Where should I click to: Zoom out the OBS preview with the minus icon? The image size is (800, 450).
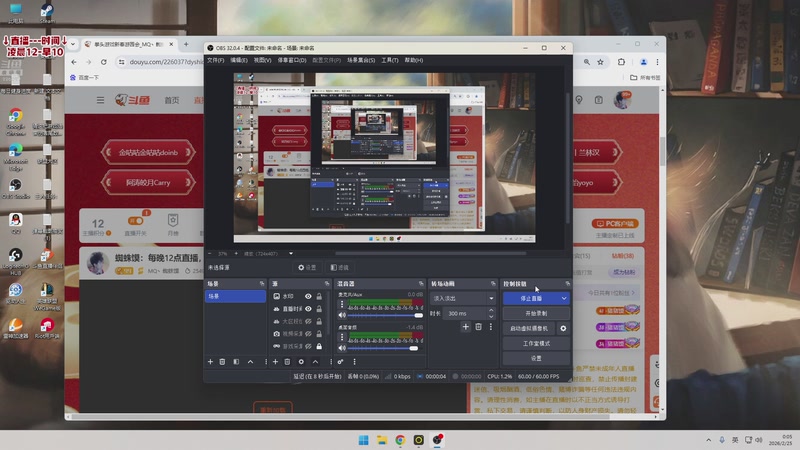pyautogui.click(x=210, y=253)
